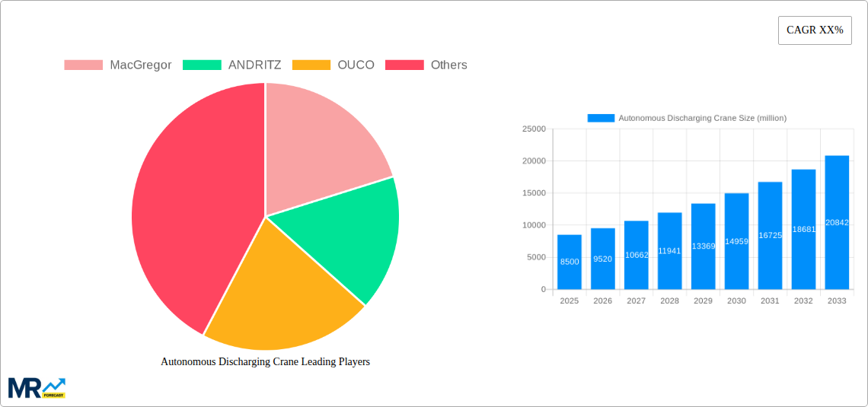This screenshot has width=868, height=407.
Task: Select the 2029 bar labeled 13369
Action: (x=703, y=246)
